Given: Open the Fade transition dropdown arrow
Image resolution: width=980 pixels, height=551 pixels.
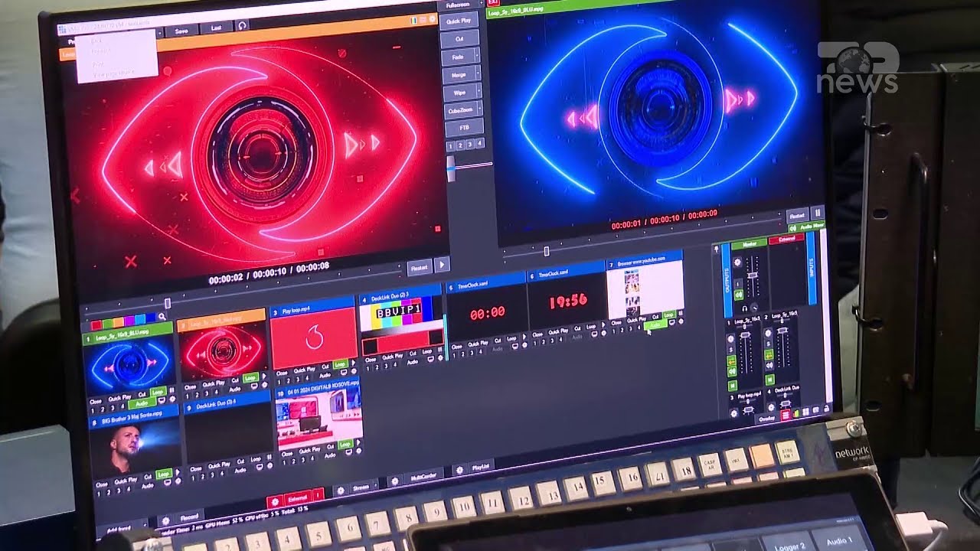Looking at the screenshot, I should [x=477, y=56].
